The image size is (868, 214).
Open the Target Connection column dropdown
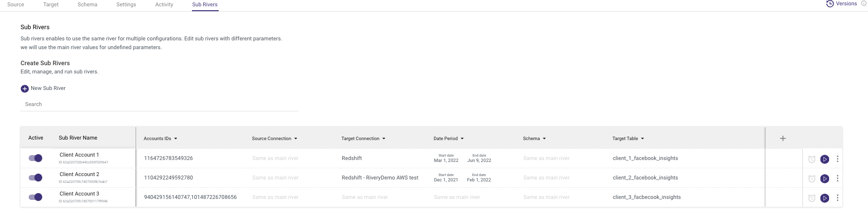(383, 139)
